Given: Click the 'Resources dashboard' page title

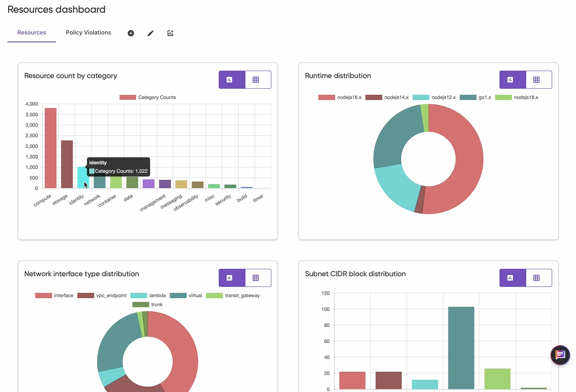Looking at the screenshot, I should click(57, 9).
